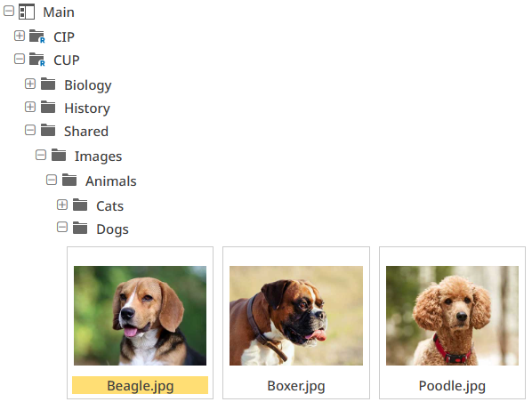Viewport: 532px width, 402px height.
Task: Select the Animals tree item label
Action: point(111,181)
